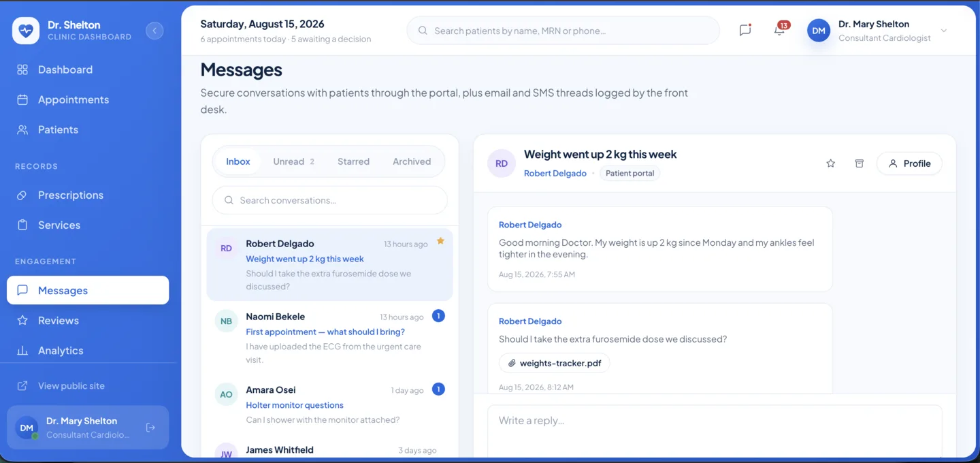Open the notifications bell with 13 badge
This screenshot has width=980, height=463.
(780, 30)
